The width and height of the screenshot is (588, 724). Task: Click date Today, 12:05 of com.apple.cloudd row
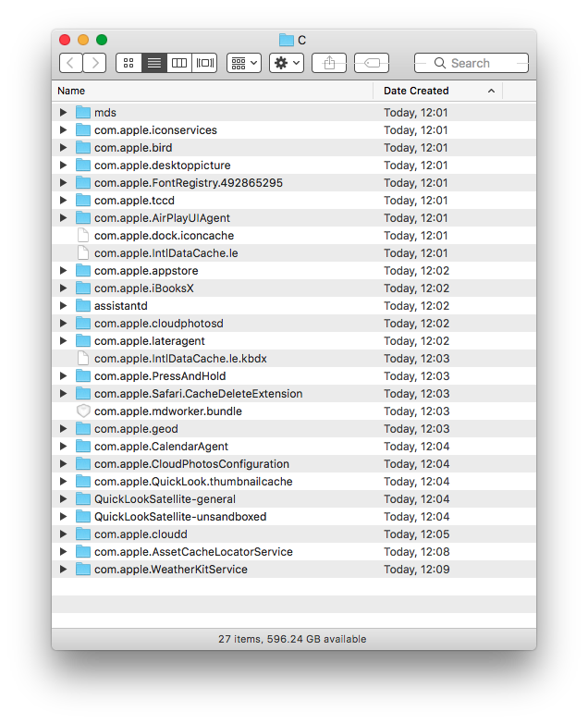pos(416,534)
